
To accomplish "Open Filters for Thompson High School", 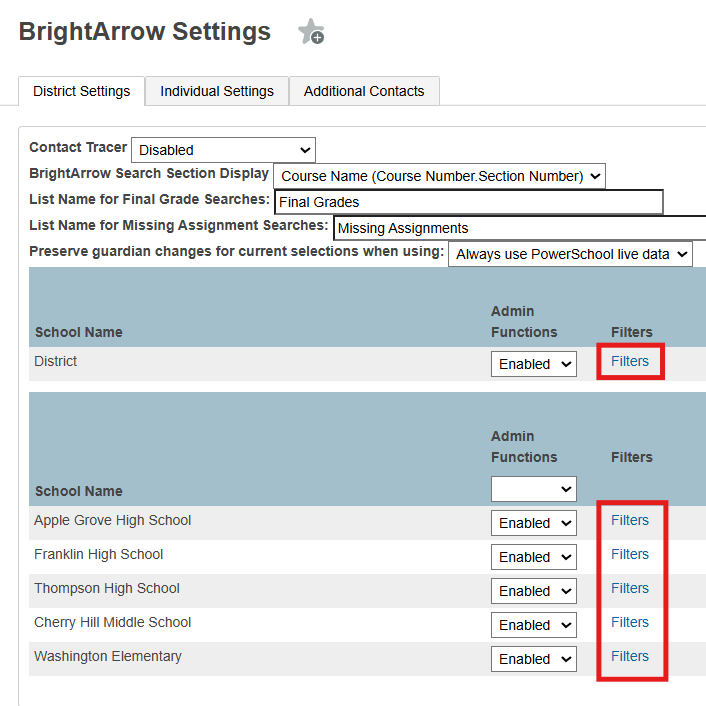I will pos(629,588).
